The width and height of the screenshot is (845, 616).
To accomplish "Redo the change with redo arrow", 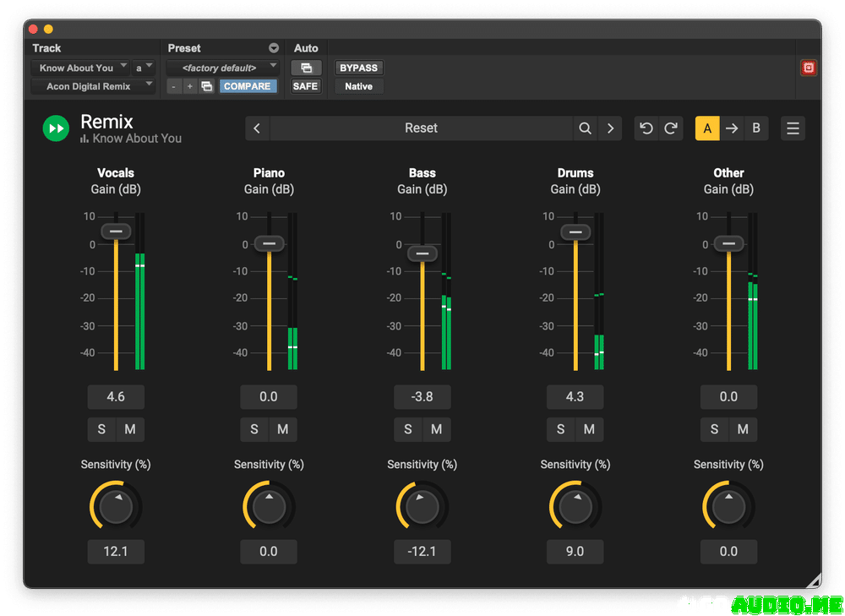I will click(x=671, y=128).
